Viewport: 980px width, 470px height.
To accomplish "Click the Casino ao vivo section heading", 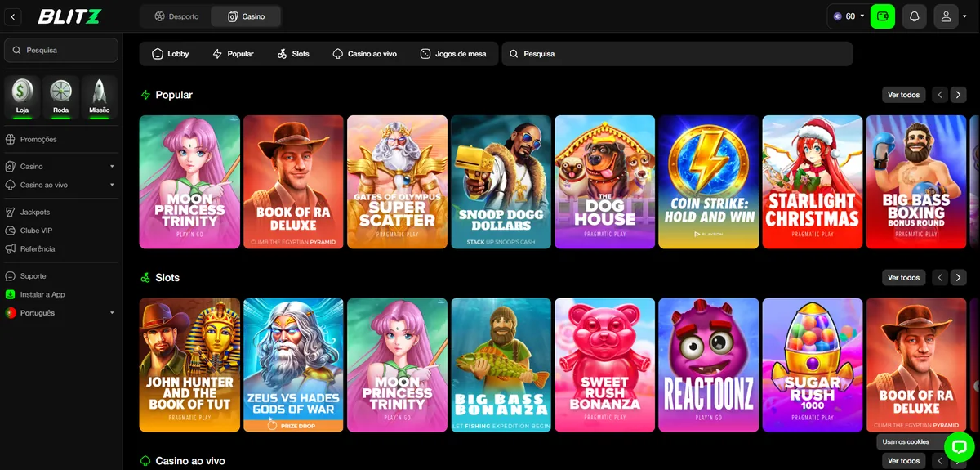I will pos(190,461).
